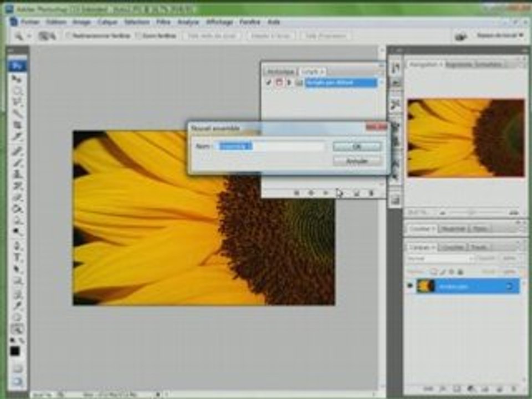This screenshot has width=532, height=399.
Task: Toggle Zoom fenêtres checkbox
Action: [138, 35]
